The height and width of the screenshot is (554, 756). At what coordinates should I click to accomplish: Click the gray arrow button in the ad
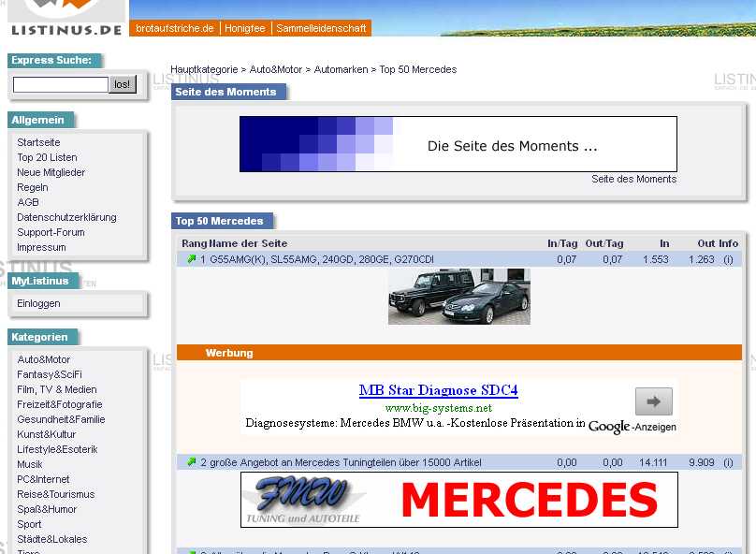(654, 401)
